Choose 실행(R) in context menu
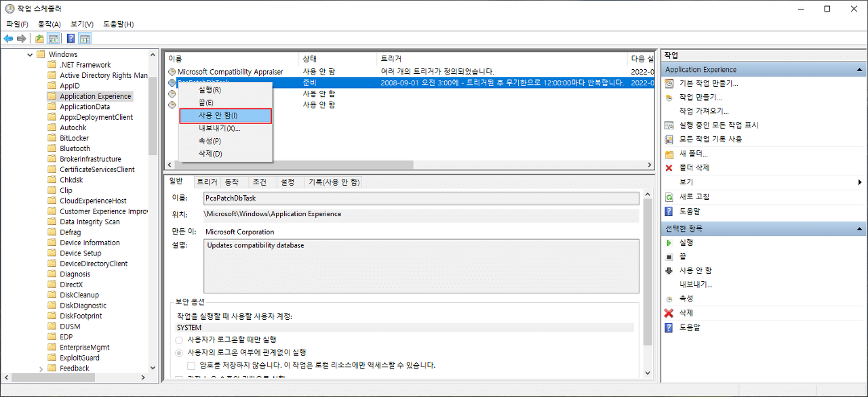Screen dimensions: 868x397 [x=225, y=89]
